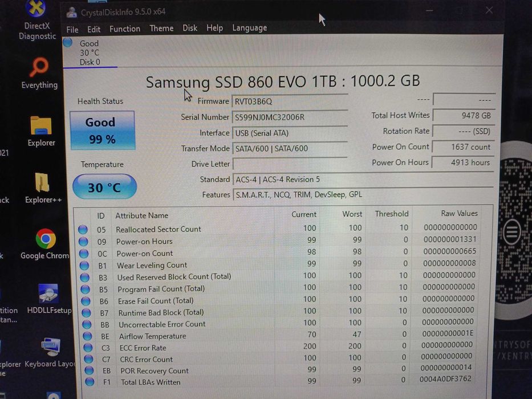
Task: Click the Raw Values column header
Action: (x=459, y=213)
